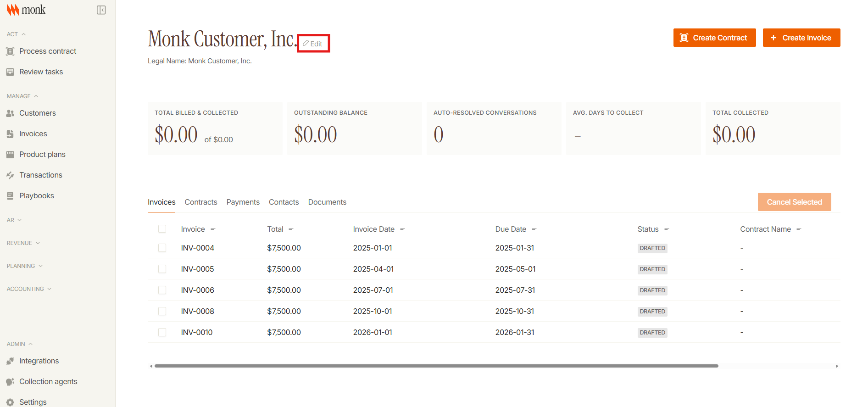Go to Review tasks
Viewport: 868px width, 407px height.
41,72
